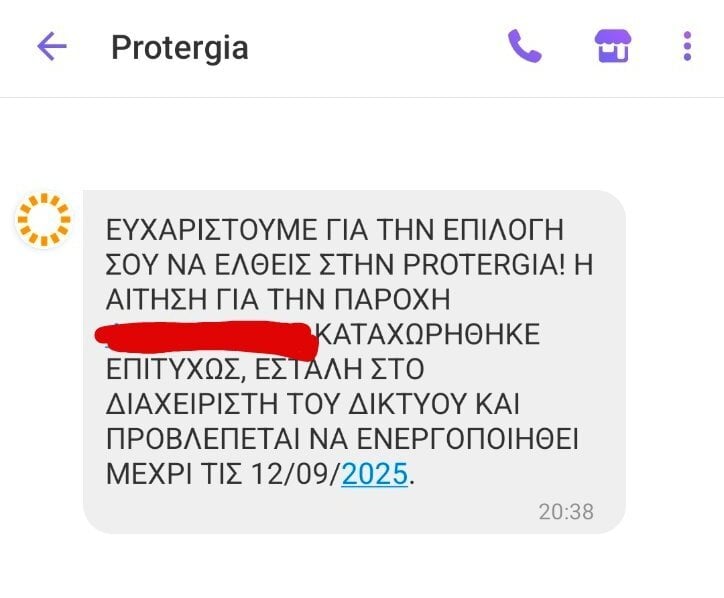Open the Protergia business store icon
This screenshot has height=598, width=724.
[x=612, y=46]
